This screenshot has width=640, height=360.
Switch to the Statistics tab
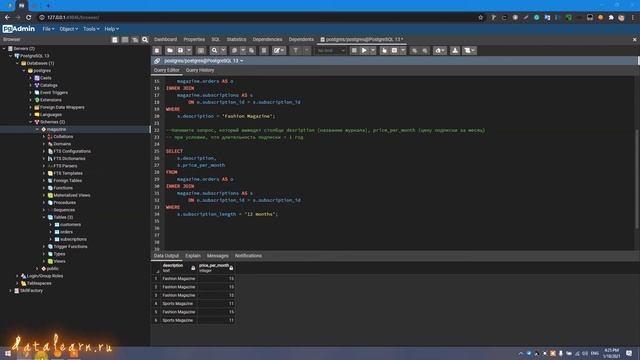pyautogui.click(x=236, y=40)
